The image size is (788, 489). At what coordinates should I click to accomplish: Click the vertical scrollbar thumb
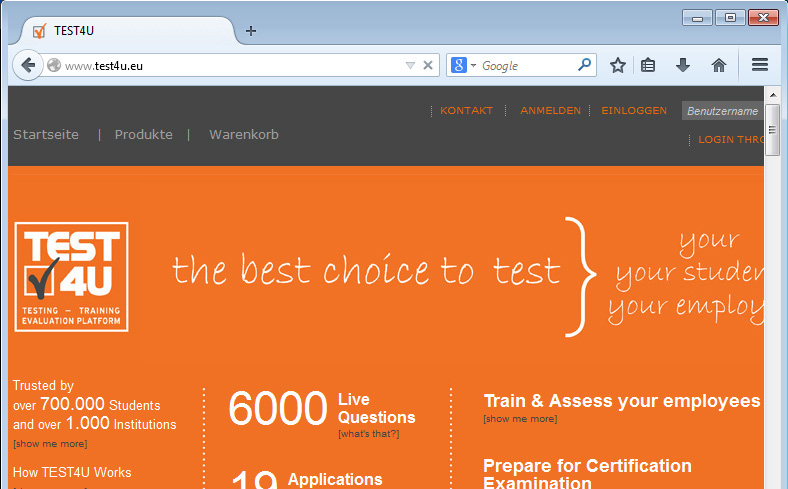point(772,130)
